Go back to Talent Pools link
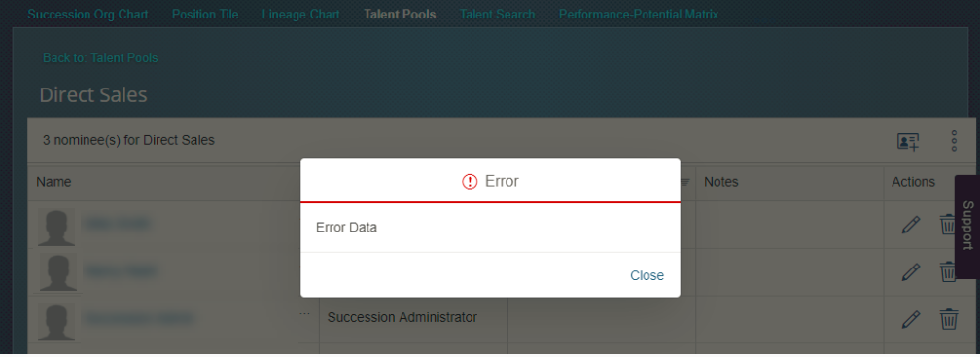 pos(100,58)
